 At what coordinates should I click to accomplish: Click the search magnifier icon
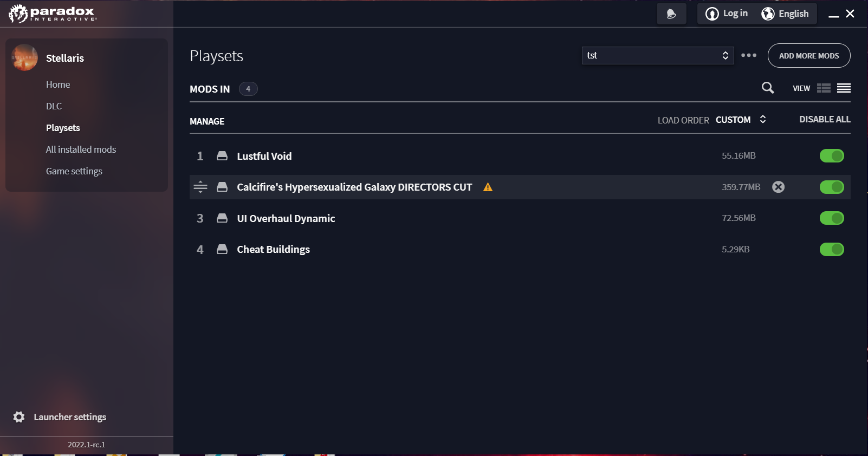(x=768, y=88)
